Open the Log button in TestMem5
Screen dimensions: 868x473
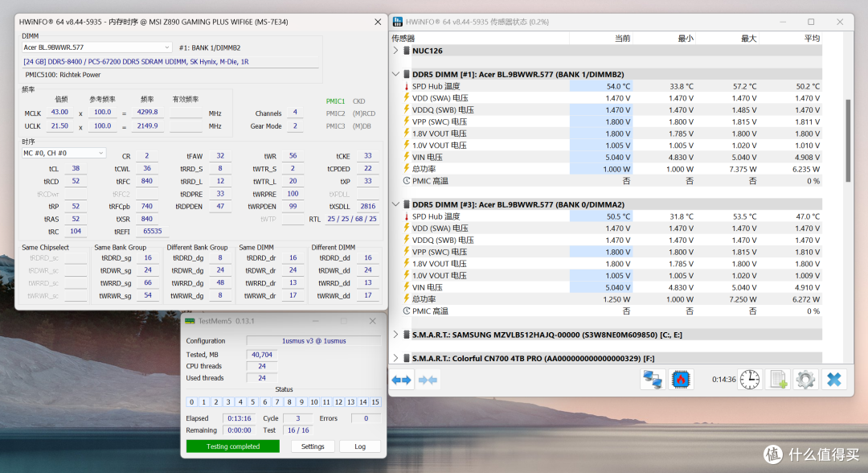[360, 446]
